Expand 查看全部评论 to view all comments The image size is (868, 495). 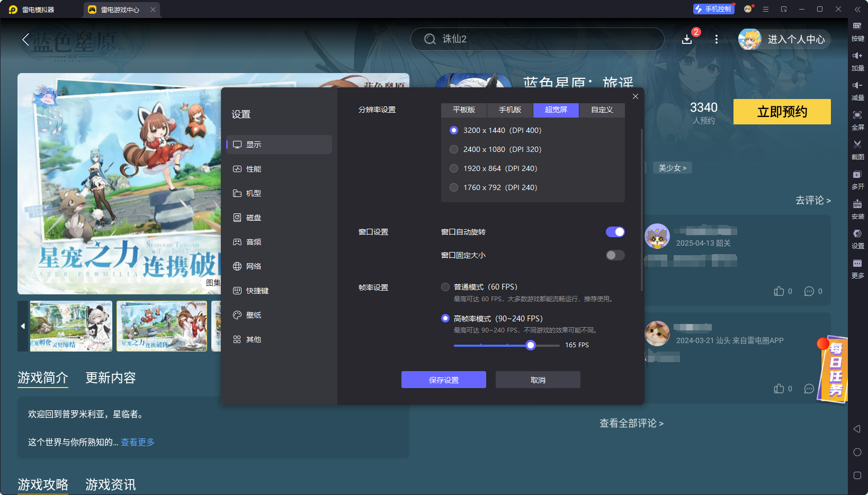(x=631, y=423)
